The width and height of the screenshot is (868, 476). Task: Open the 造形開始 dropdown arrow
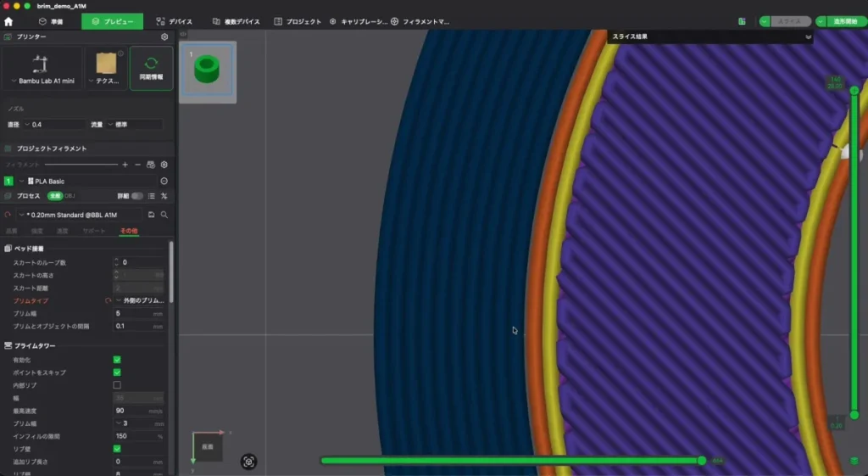[821, 21]
